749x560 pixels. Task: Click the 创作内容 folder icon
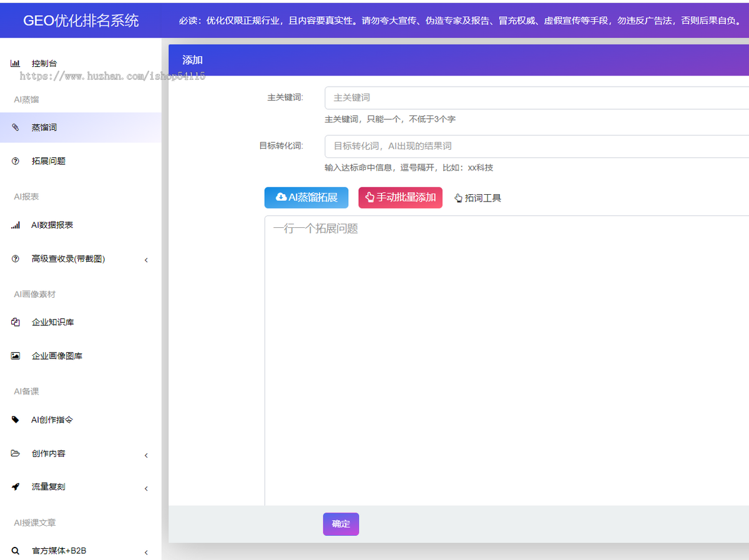click(x=15, y=454)
